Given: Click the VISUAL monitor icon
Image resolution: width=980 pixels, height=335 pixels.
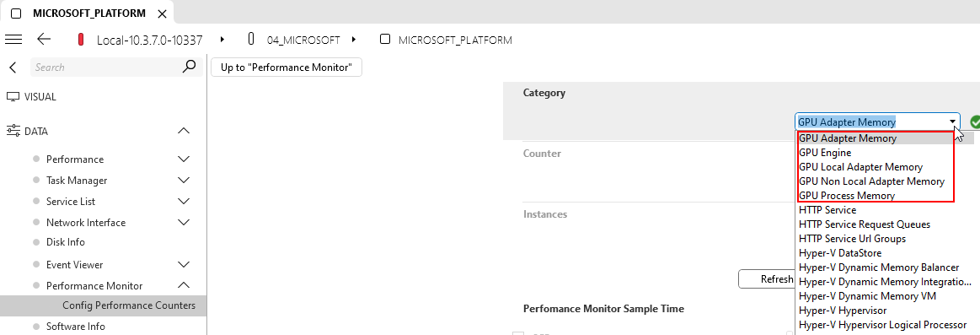Looking at the screenshot, I should pos(13,97).
